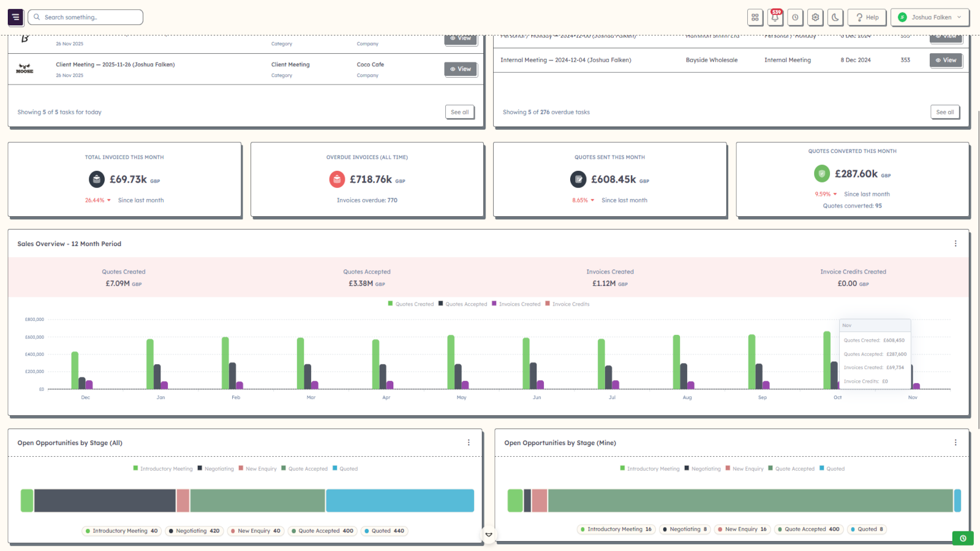The image size is (980, 551).
Task: Open settings using the gear icon
Action: 815,17
